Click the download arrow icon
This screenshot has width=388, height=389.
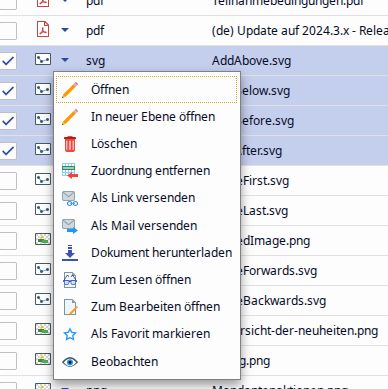point(70,253)
